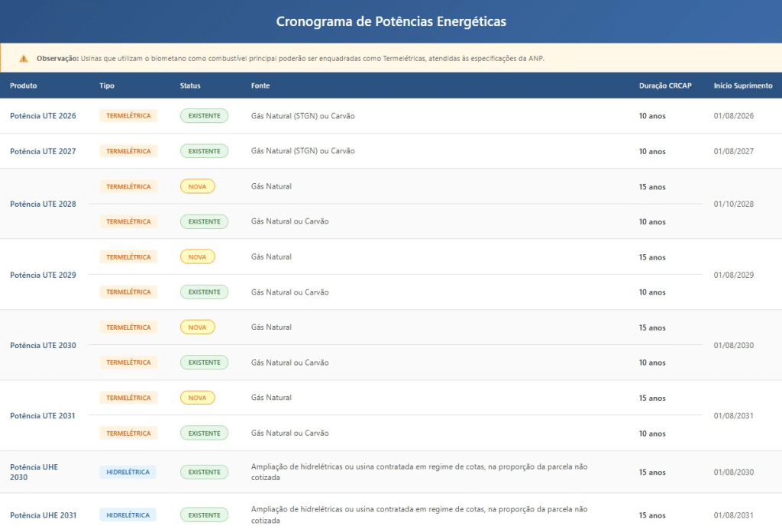
Task: Click the Potência UTE 2031 product name
Action: coord(43,416)
